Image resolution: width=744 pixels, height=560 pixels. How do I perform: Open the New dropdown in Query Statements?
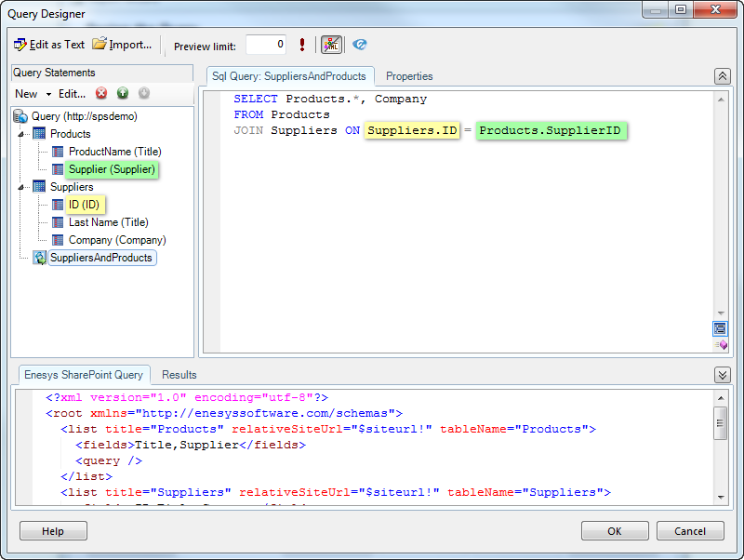33,94
